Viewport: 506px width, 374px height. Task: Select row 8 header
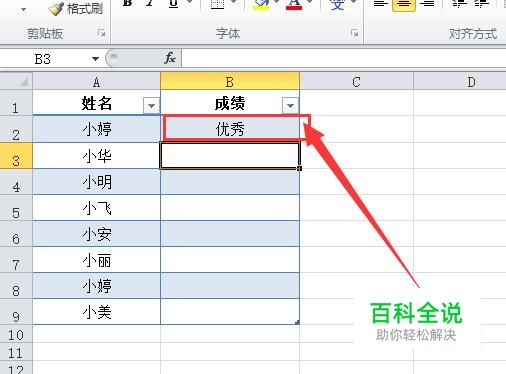coord(16,286)
